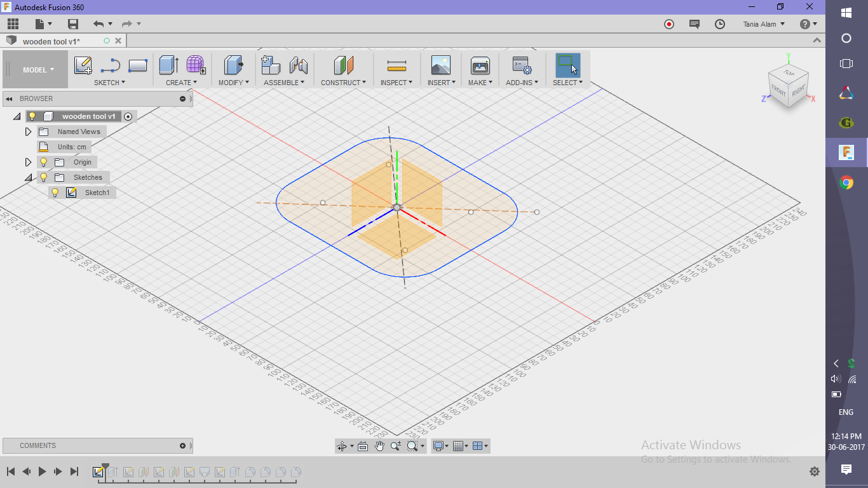This screenshot has width=868, height=488.
Task: Open Chrome from the Windows taskbar
Action: click(x=846, y=183)
